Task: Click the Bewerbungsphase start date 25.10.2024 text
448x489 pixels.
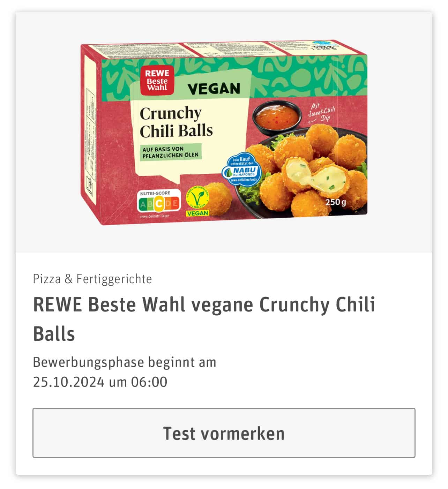Action: (x=68, y=382)
